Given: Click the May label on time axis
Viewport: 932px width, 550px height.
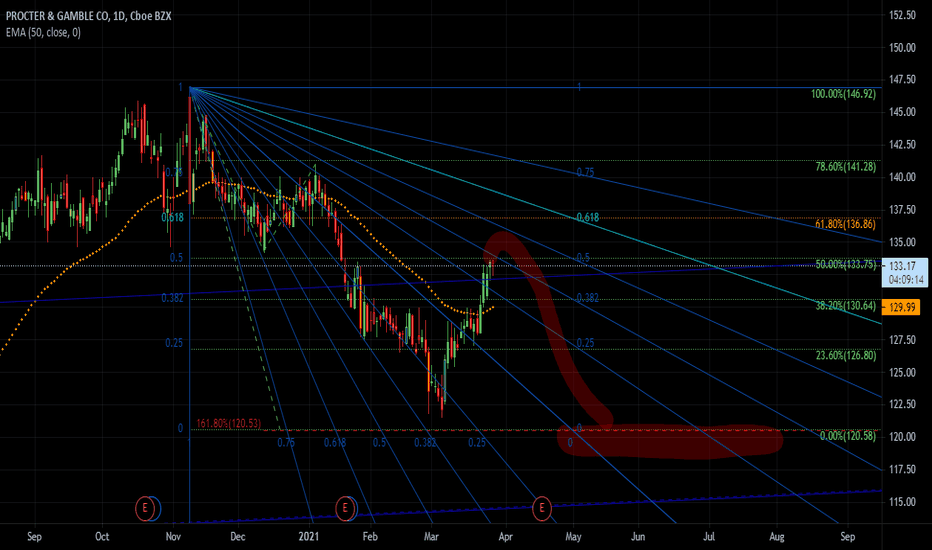Looking at the screenshot, I should pyautogui.click(x=573, y=536).
